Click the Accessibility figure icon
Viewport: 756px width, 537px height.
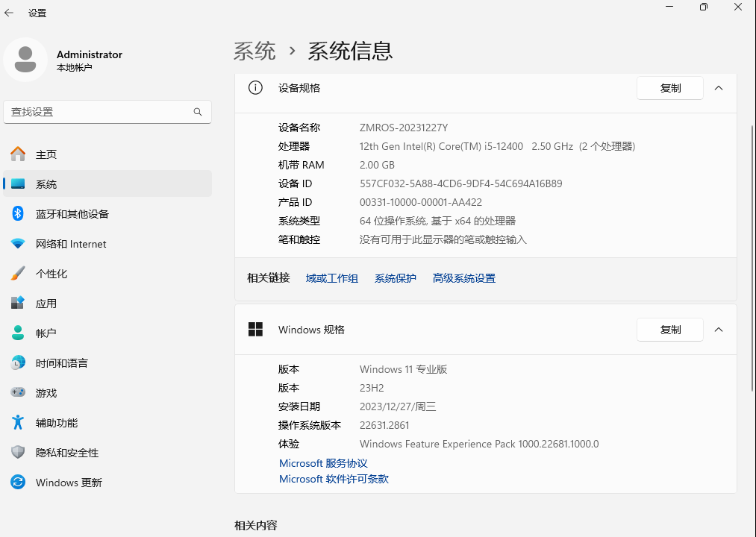(x=18, y=422)
